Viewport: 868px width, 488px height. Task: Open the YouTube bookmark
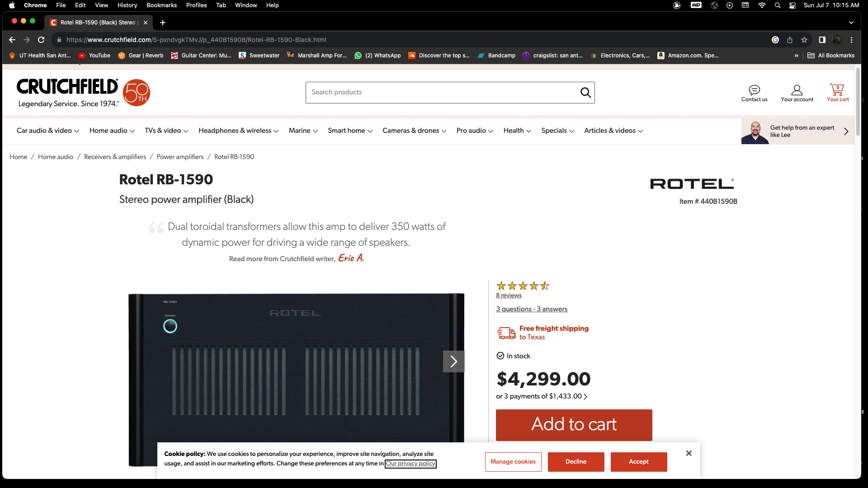pyautogui.click(x=94, y=56)
